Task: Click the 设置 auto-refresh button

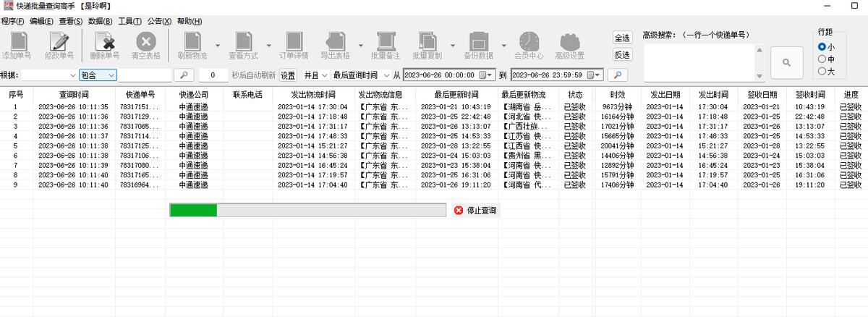Action: [x=288, y=75]
